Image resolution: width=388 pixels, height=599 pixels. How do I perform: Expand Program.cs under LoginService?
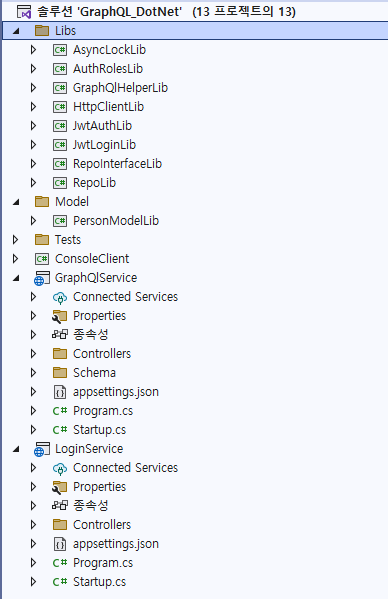click(34, 563)
